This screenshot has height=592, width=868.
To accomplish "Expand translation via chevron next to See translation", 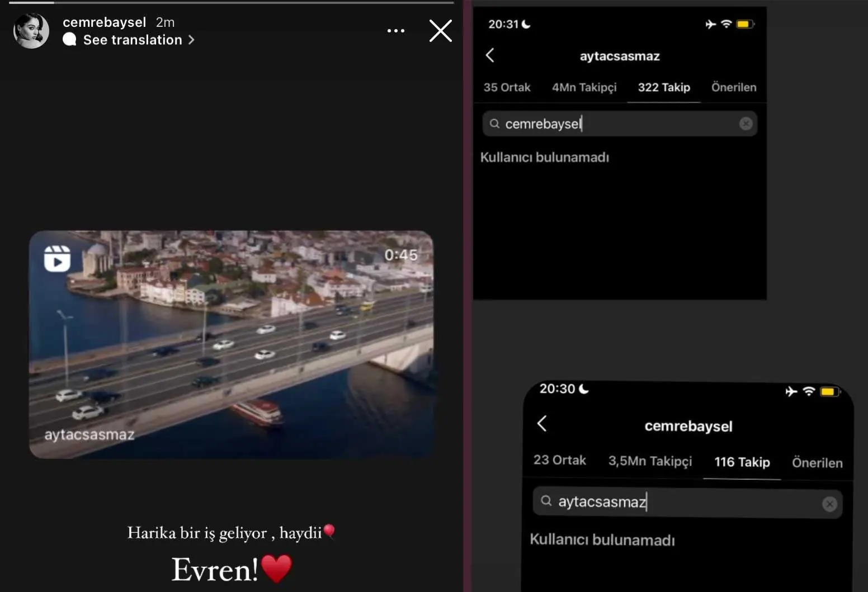I will tap(191, 40).
